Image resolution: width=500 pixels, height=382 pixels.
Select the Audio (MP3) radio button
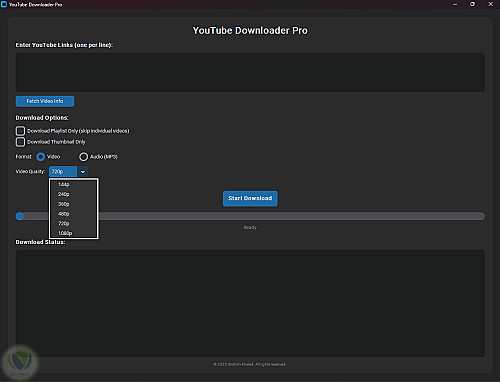[x=83, y=157]
